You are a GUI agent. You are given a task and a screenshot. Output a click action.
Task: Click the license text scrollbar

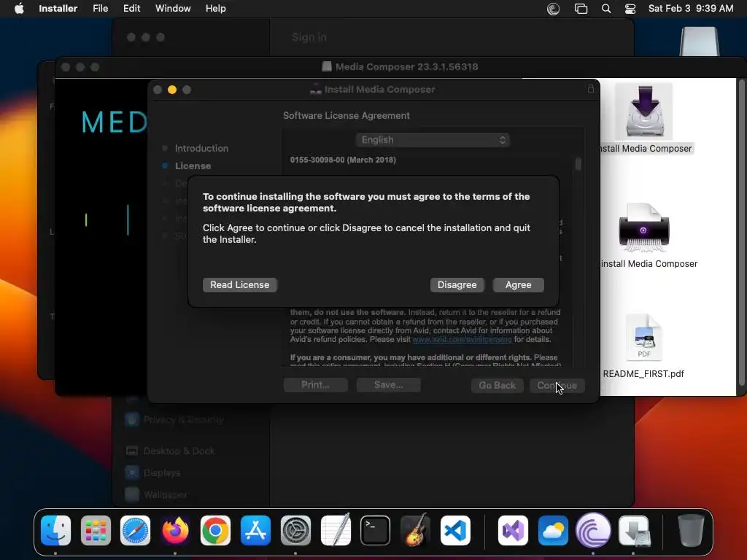[578, 164]
